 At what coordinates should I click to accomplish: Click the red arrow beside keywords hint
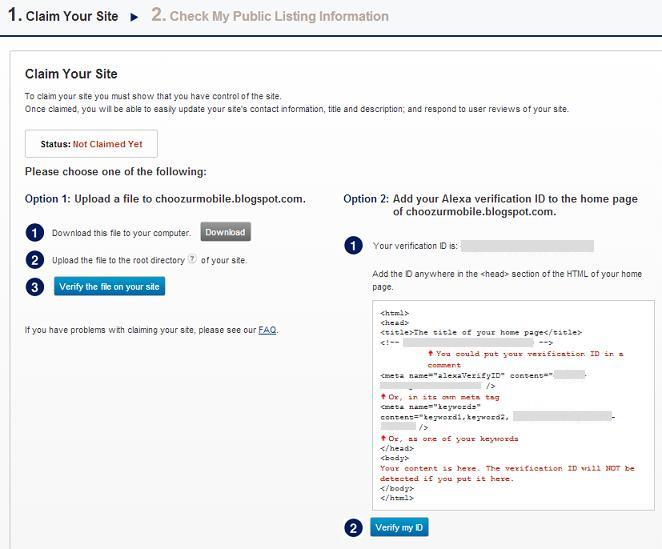(x=383, y=438)
